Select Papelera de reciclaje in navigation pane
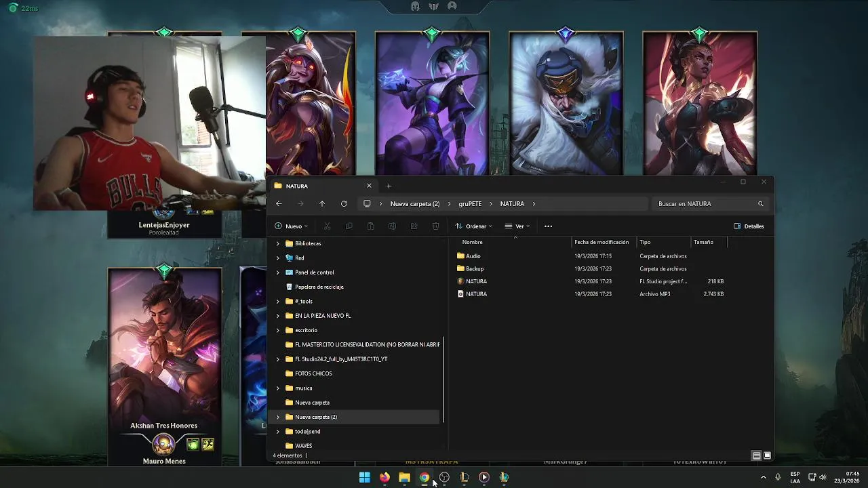This screenshot has height=488, width=868. (x=319, y=287)
